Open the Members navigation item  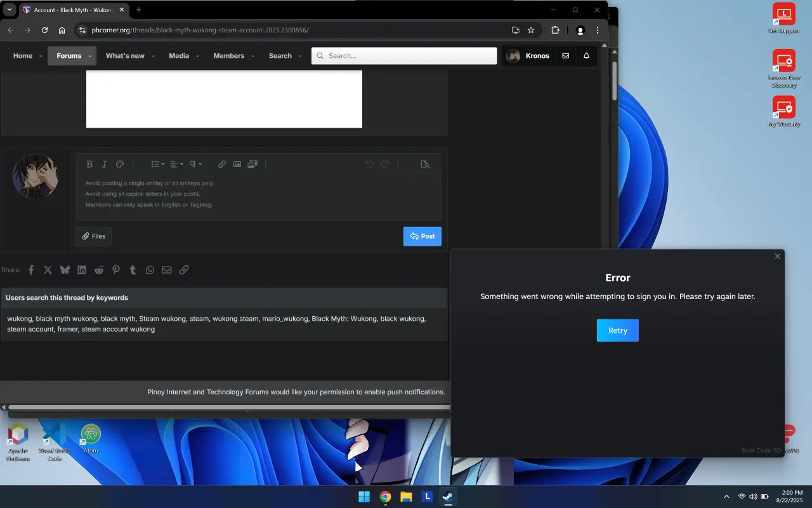click(x=229, y=56)
